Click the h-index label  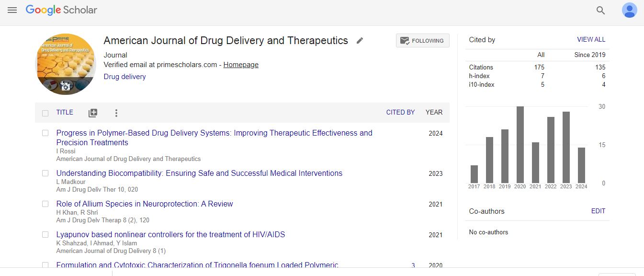[479, 76]
